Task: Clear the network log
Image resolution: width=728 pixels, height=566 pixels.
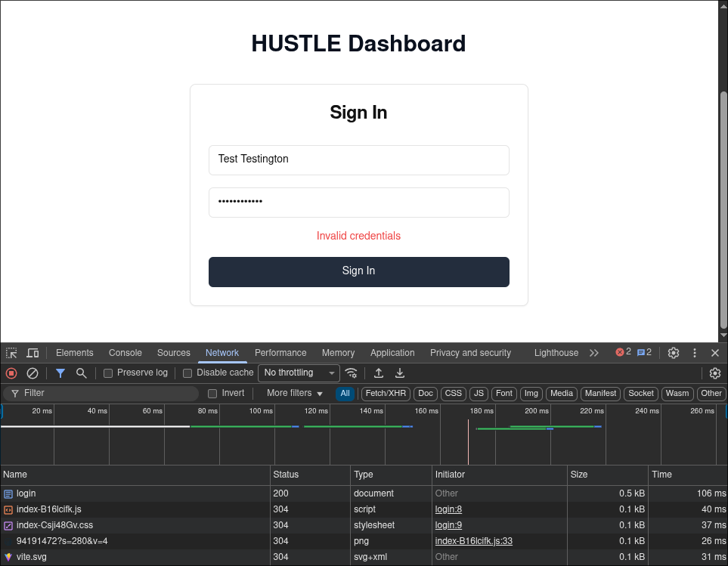Action: coord(32,373)
